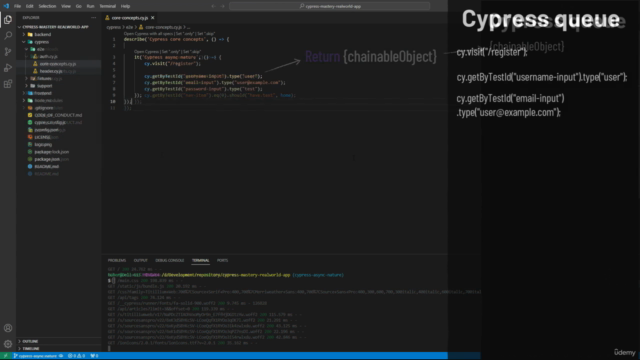Click the Go Back arrow in title bar
The height and width of the screenshot is (360, 640).
tap(213, 6)
